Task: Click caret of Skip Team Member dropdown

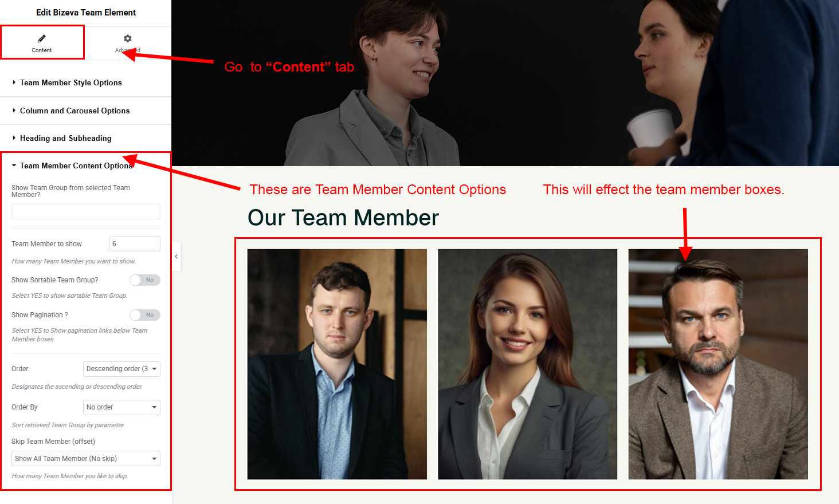Action: point(154,459)
